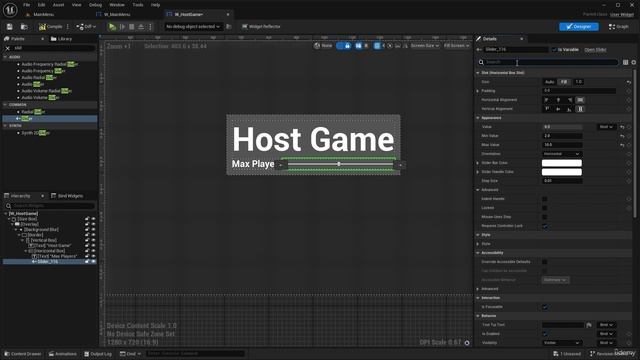Open the debug object selector dropdown
The width and height of the screenshot is (640, 360).
point(193,27)
